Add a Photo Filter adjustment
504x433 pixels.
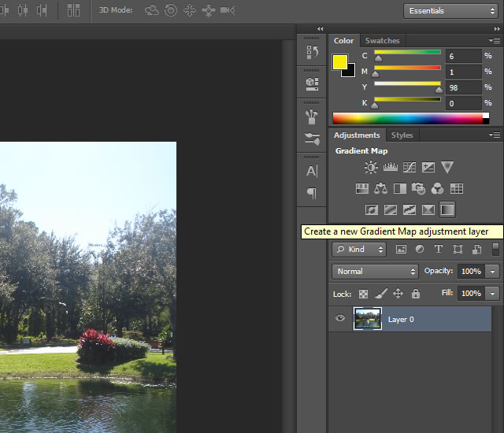pyautogui.click(x=419, y=189)
